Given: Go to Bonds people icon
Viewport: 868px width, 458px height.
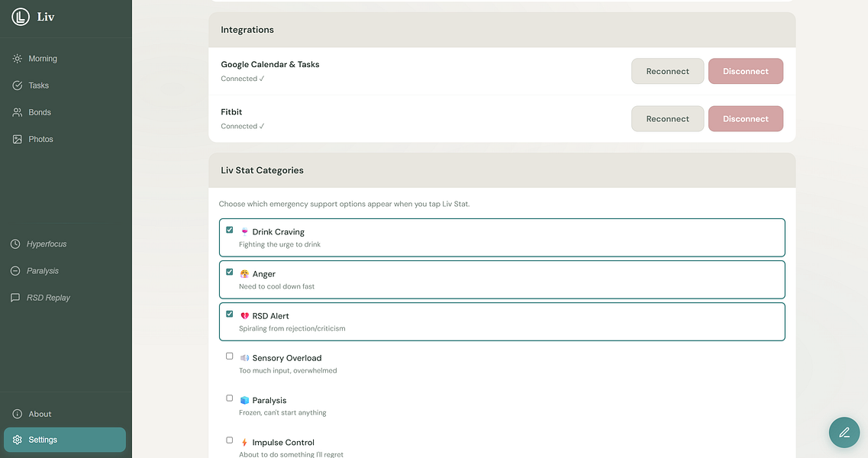Looking at the screenshot, I should point(17,112).
